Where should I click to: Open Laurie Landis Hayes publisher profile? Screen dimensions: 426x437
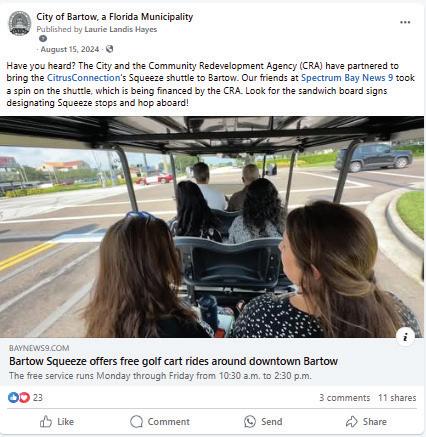pos(121,29)
